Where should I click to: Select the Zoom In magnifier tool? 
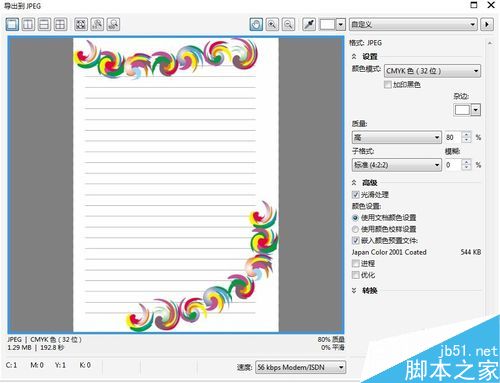tap(272, 24)
